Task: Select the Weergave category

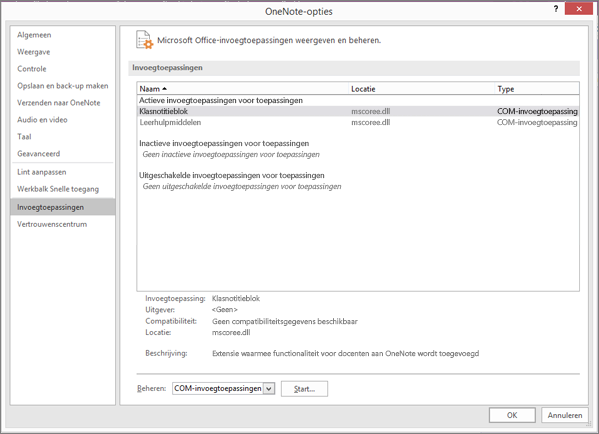Action: click(x=34, y=52)
